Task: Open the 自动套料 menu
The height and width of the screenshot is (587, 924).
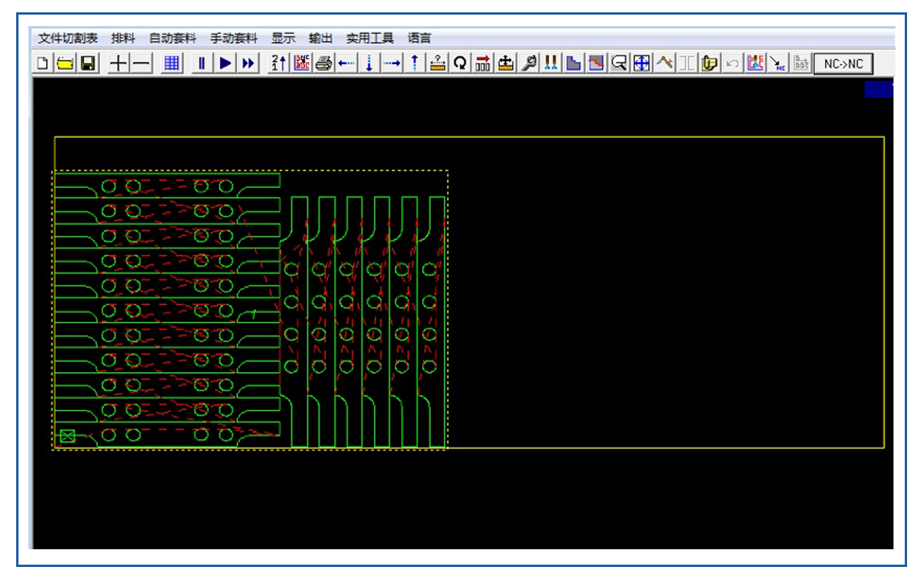Action: (x=172, y=38)
